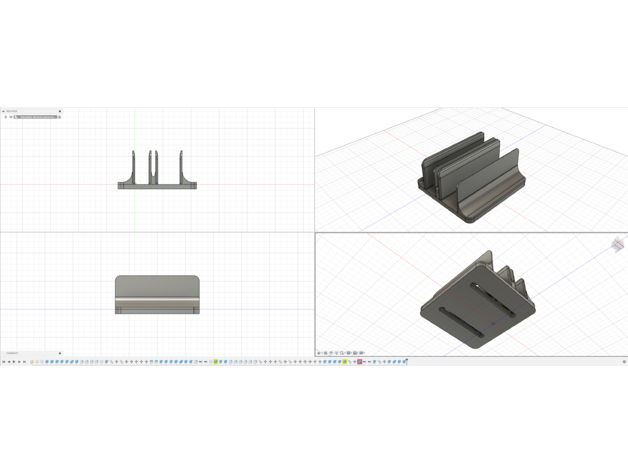Image resolution: width=628 pixels, height=472 pixels.
Task: Toggle visibility eye of the root component
Action: point(10,117)
